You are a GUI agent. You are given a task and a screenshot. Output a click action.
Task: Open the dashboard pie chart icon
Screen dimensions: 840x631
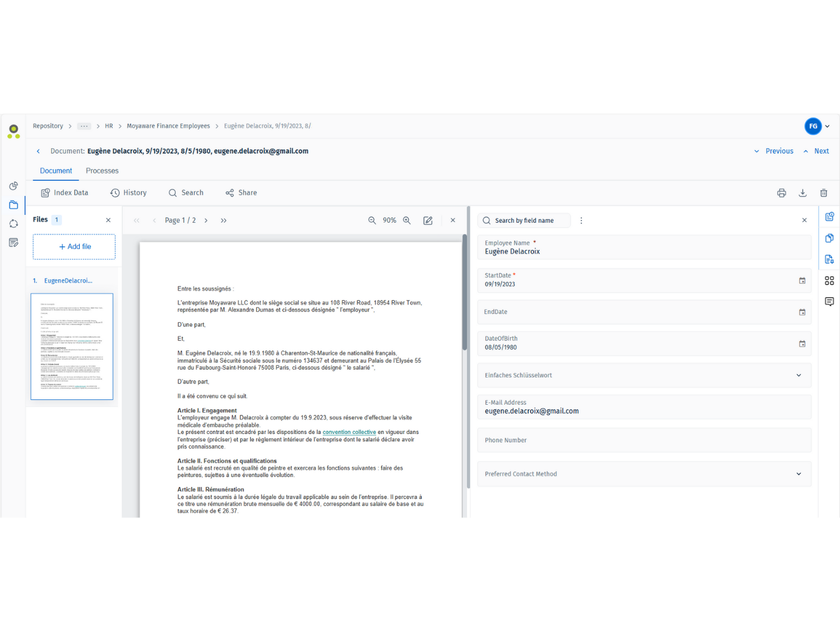point(13,186)
